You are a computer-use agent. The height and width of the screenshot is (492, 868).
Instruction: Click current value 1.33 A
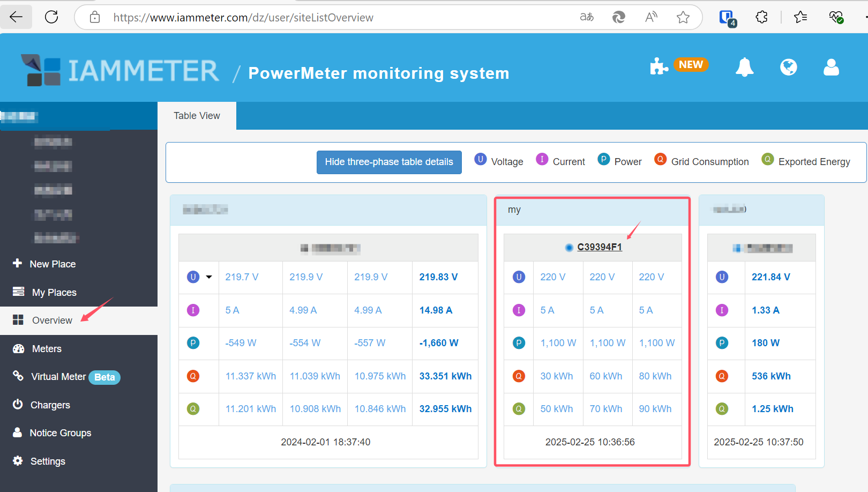(x=766, y=310)
